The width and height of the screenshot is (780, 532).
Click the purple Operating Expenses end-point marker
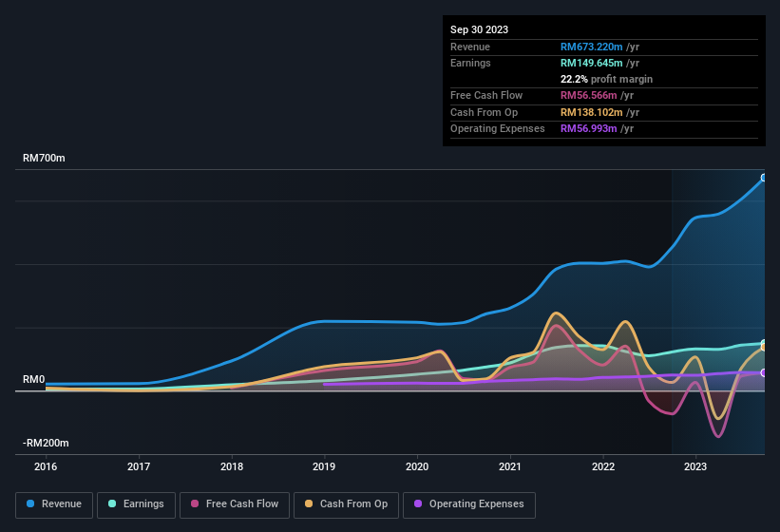(x=764, y=373)
